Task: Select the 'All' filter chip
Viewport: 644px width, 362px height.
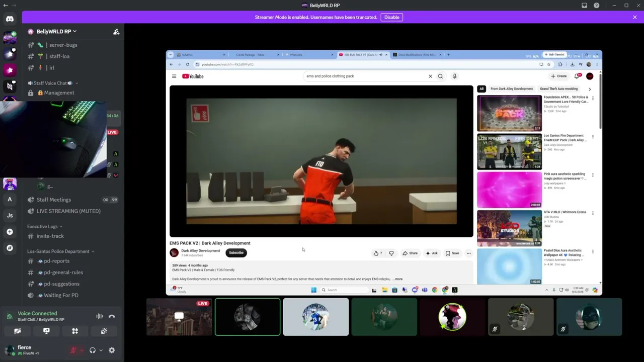Action: (481, 89)
